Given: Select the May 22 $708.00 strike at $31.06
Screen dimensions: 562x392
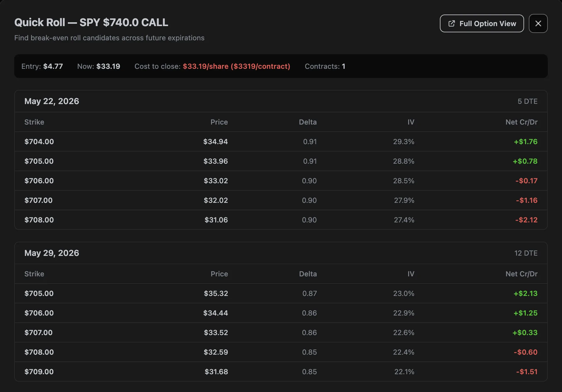Looking at the screenshot, I should coord(281,220).
